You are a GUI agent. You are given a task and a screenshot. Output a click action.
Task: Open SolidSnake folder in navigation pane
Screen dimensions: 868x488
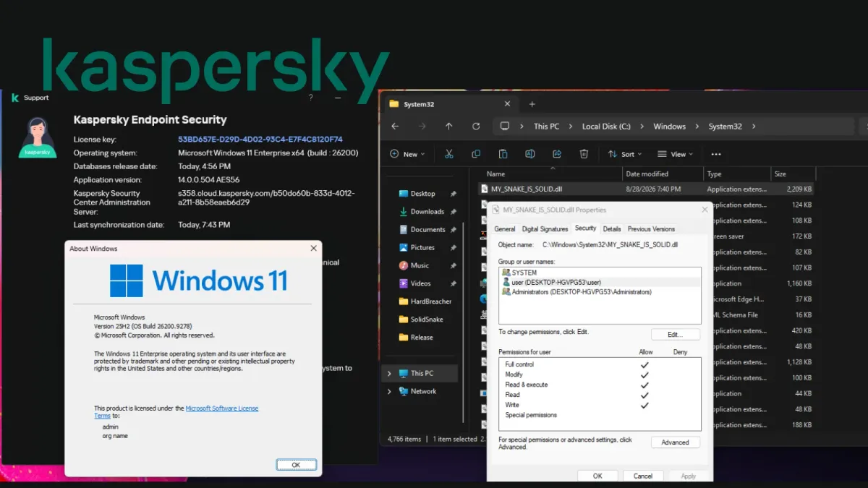point(422,320)
